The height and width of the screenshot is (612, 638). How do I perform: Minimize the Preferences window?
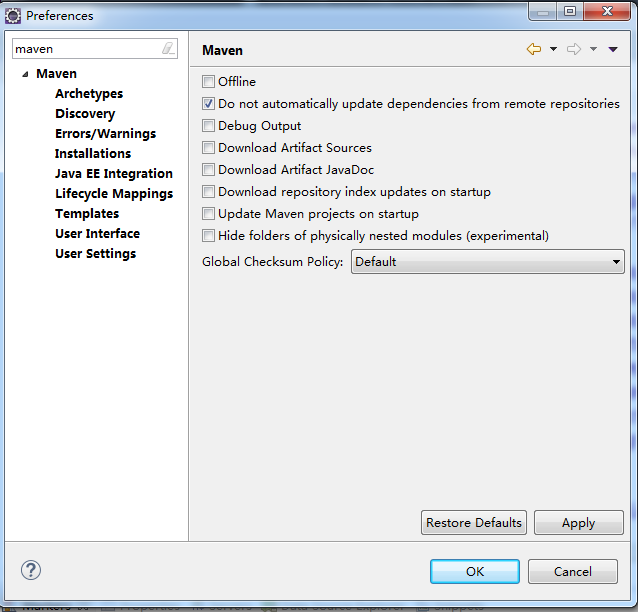542,12
